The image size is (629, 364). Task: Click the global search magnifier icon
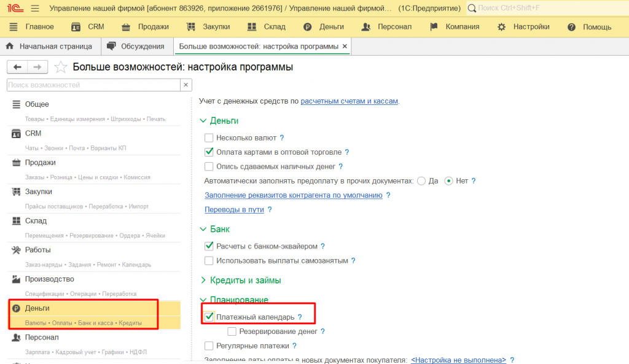472,8
